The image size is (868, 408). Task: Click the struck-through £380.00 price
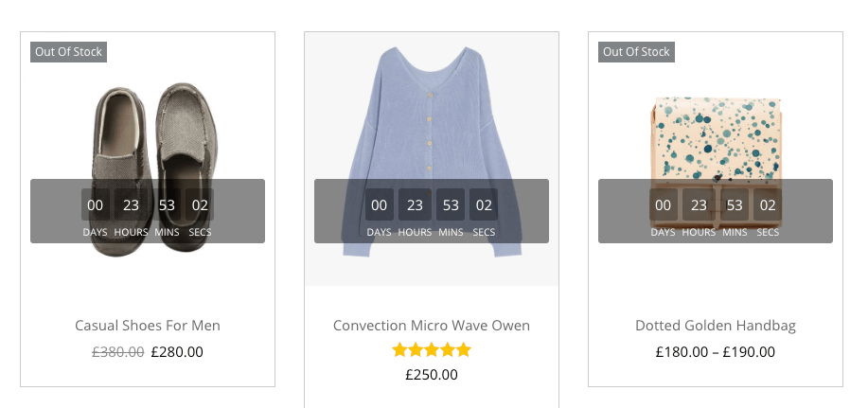[118, 352]
